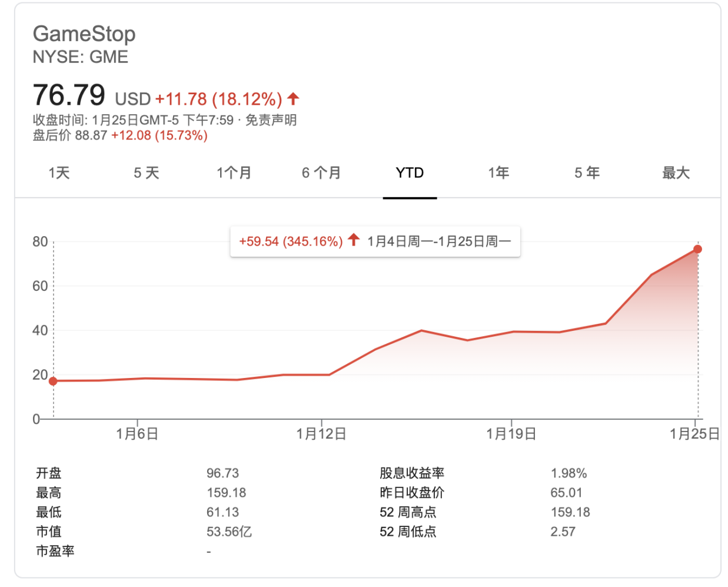Click the 76.79 current price

point(69,95)
